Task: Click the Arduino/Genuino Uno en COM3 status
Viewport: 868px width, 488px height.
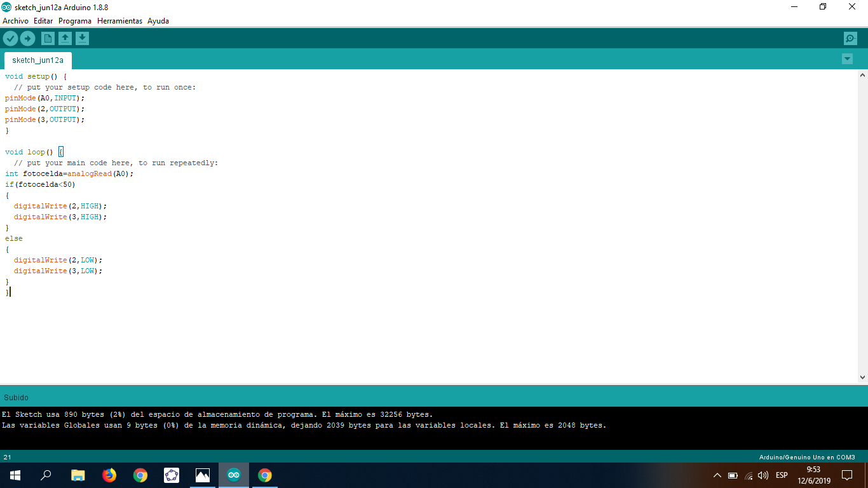Action: (807, 457)
